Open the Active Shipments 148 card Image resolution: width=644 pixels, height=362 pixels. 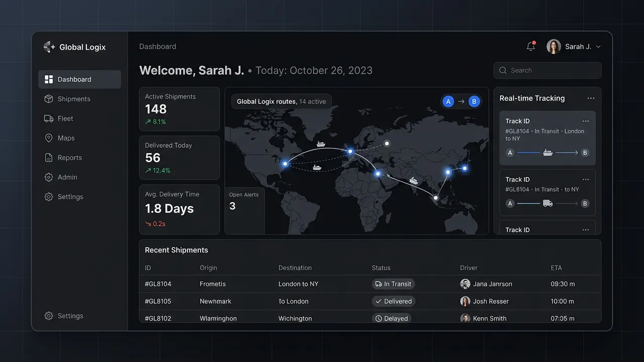pyautogui.click(x=180, y=109)
